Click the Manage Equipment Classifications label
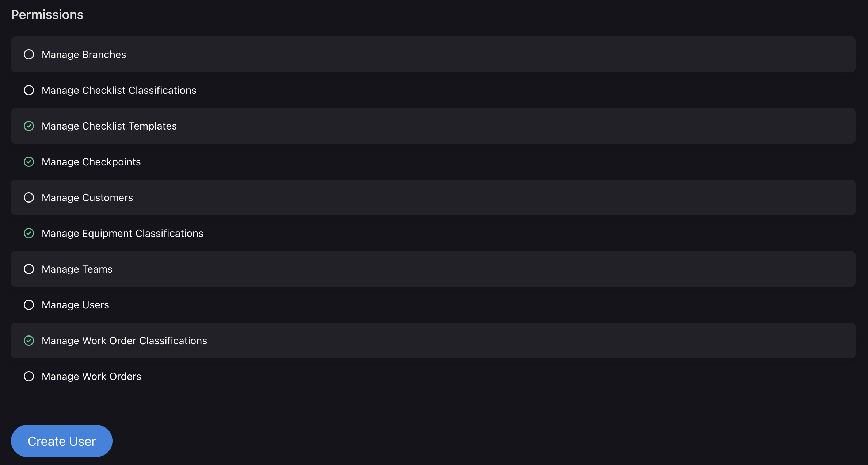Viewport: 868px width, 465px height. (x=122, y=233)
